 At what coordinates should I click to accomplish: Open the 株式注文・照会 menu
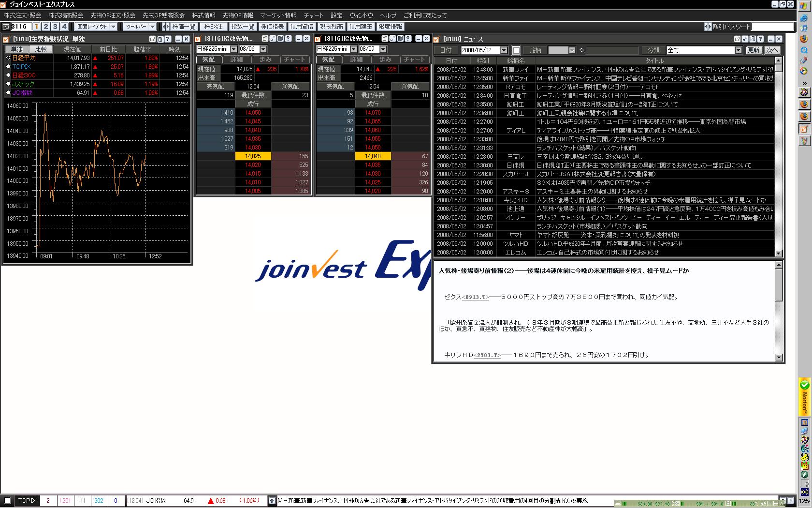tap(22, 15)
